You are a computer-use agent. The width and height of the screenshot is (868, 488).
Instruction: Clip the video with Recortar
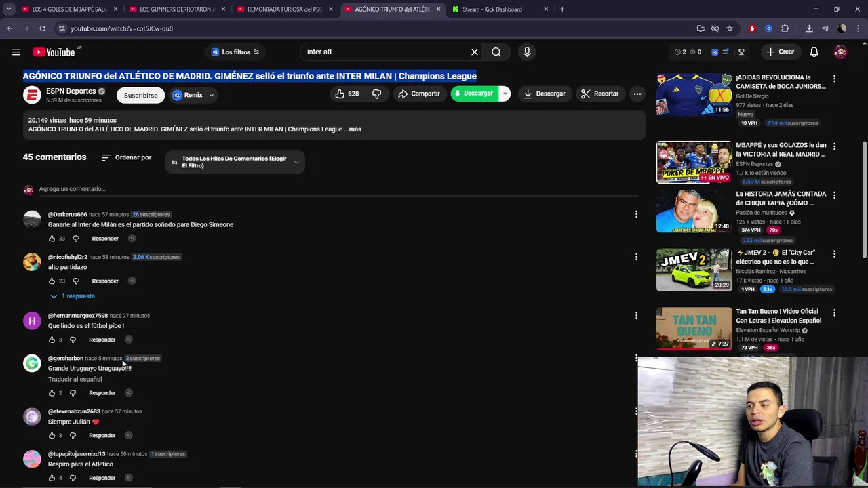(599, 94)
